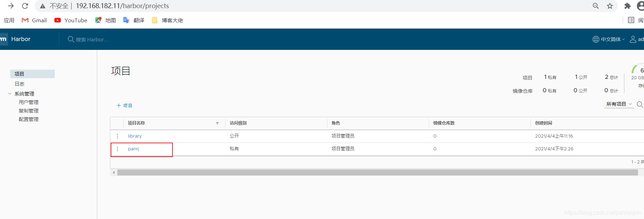Open the browser extensions puzzle icon
Viewport: 644px width, 219px height.
[627, 6]
